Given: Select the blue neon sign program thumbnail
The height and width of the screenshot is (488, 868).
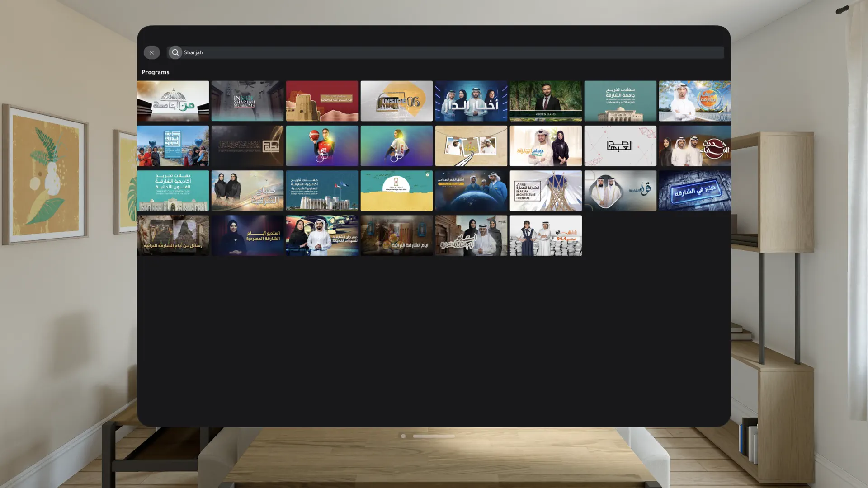Looking at the screenshot, I should coord(694,190).
